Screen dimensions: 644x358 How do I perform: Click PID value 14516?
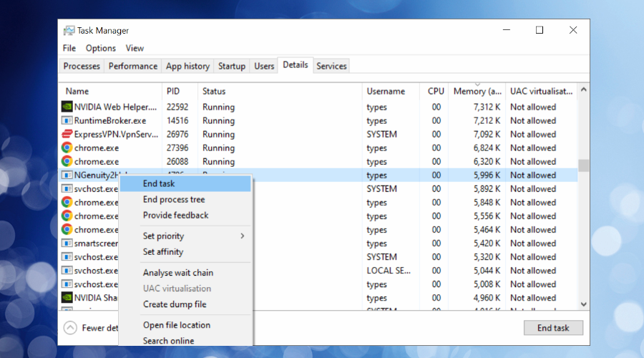coord(177,120)
